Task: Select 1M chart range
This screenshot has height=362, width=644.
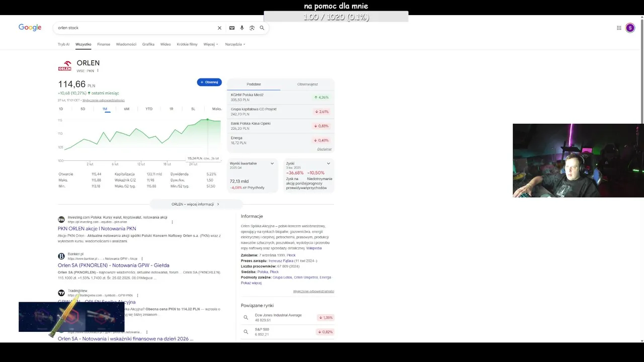Action: tap(105, 109)
